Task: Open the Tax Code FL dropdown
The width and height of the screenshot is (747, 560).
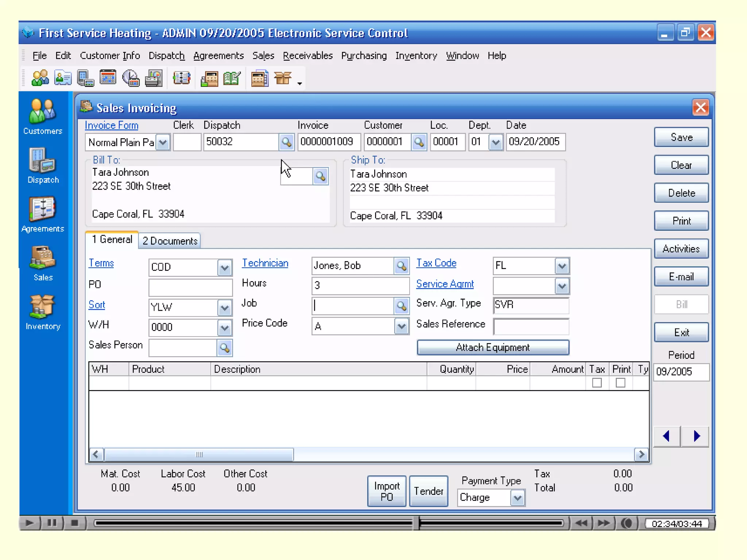Action: pos(562,266)
